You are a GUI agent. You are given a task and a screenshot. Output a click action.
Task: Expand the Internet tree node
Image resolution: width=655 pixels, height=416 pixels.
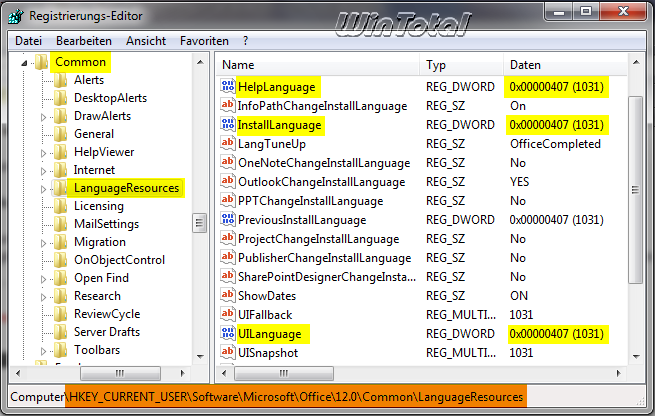click(43, 171)
